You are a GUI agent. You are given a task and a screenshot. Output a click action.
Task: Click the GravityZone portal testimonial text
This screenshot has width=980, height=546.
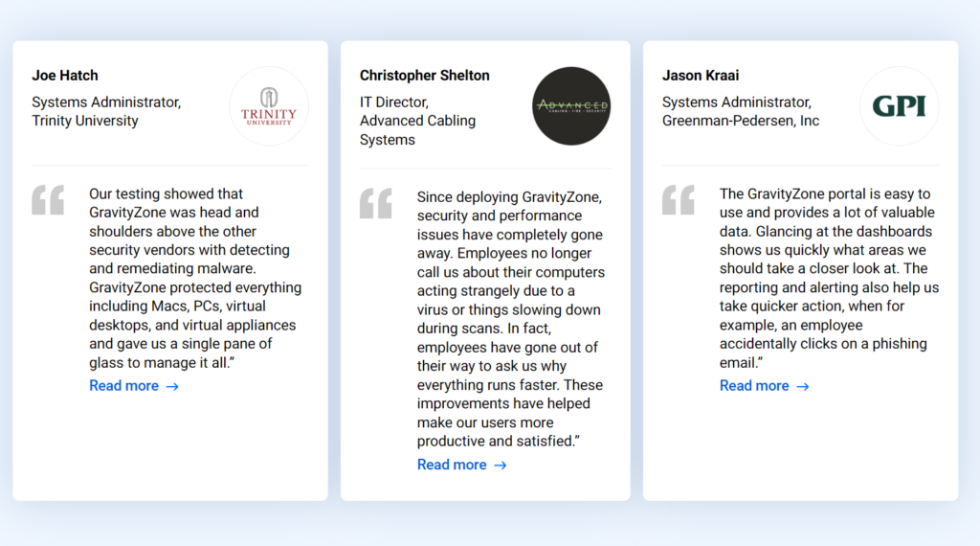pyautogui.click(x=829, y=278)
